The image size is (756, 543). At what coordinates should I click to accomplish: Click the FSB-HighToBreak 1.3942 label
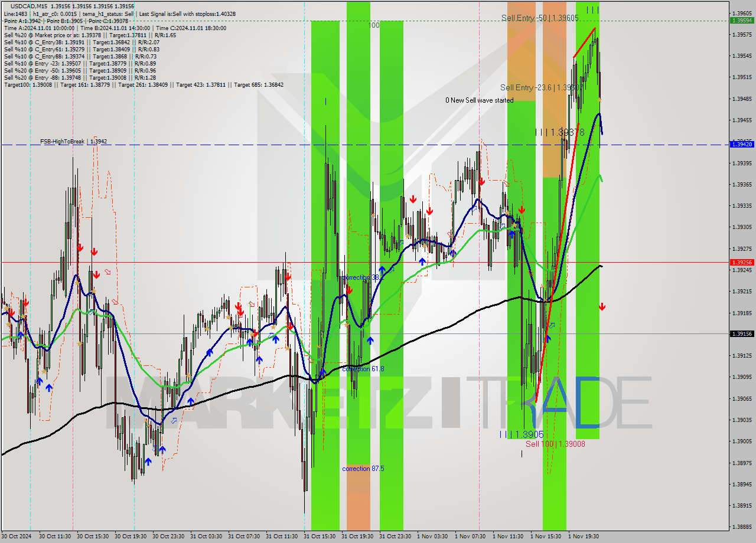click(x=74, y=142)
